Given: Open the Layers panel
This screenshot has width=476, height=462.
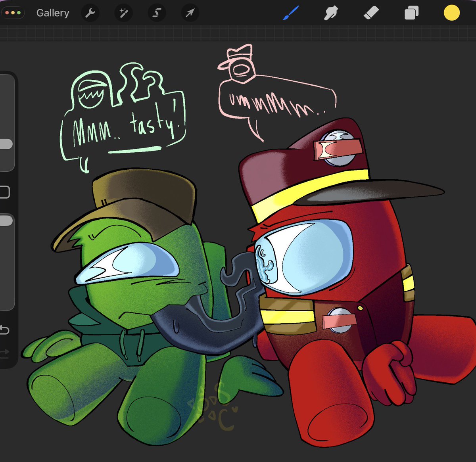Looking at the screenshot, I should pyautogui.click(x=411, y=13).
